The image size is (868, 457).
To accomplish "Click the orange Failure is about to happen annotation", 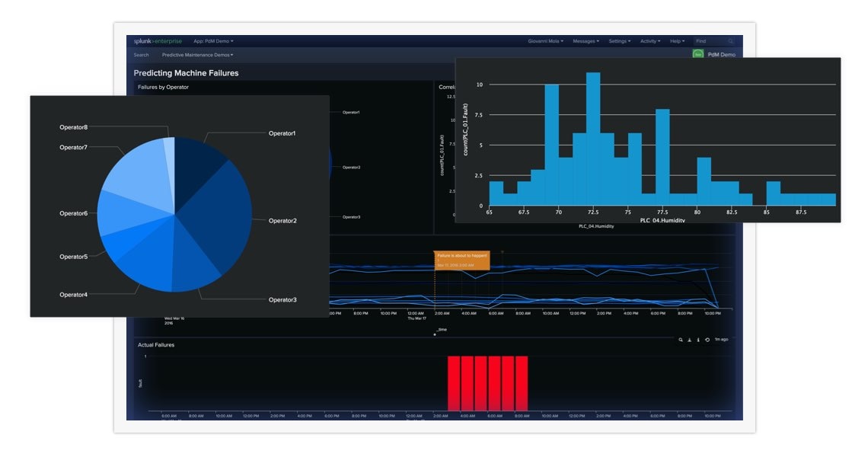I will click(x=461, y=260).
